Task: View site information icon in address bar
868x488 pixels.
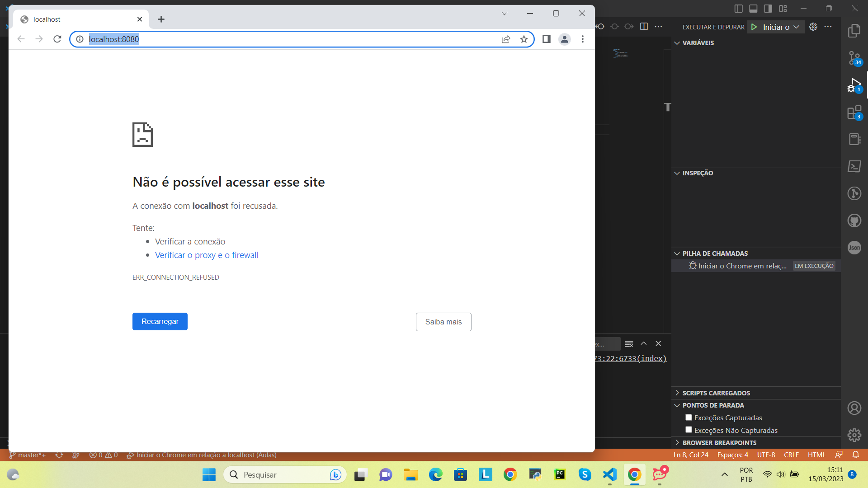Action: pos(80,39)
